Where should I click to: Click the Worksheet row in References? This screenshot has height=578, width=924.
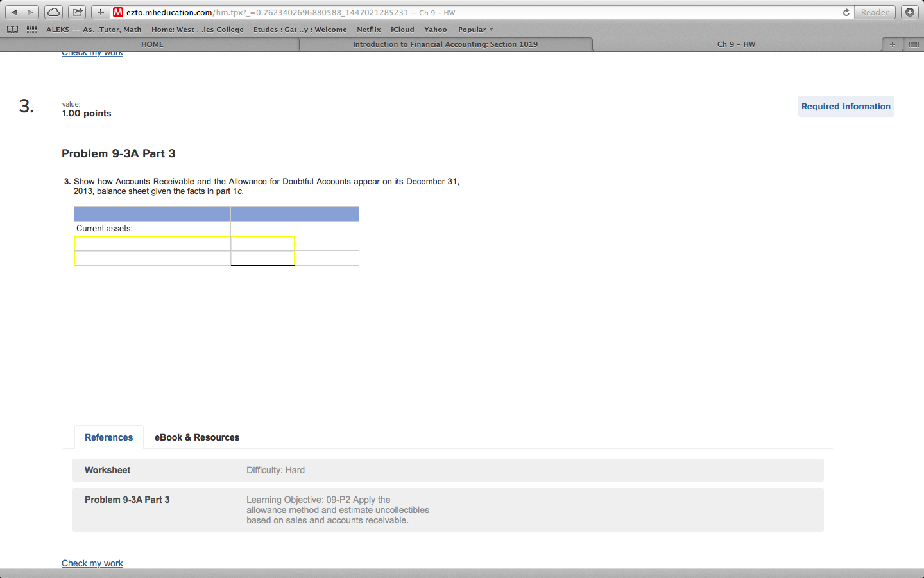click(448, 470)
